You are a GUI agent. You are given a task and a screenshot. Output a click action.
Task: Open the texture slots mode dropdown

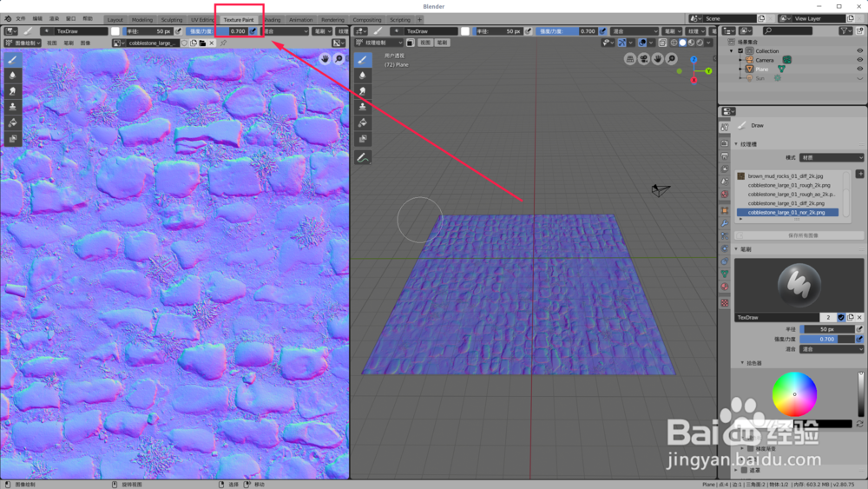[831, 158]
